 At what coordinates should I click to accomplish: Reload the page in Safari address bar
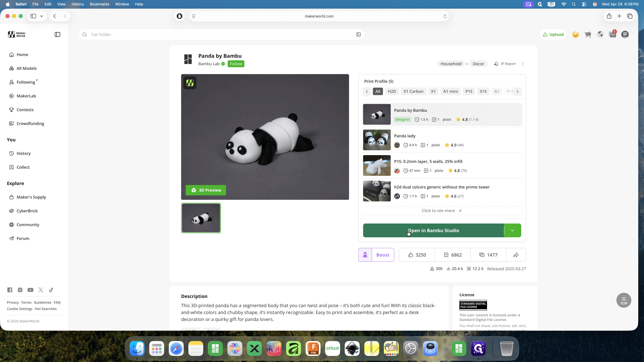tap(445, 16)
